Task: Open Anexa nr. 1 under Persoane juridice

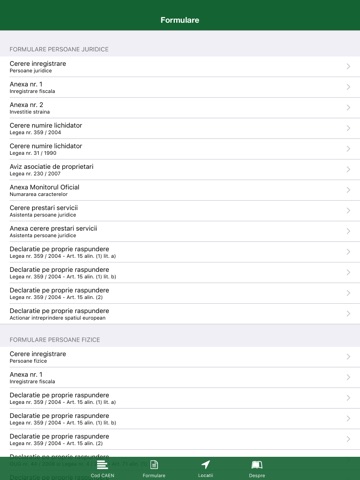Action: click(180, 87)
